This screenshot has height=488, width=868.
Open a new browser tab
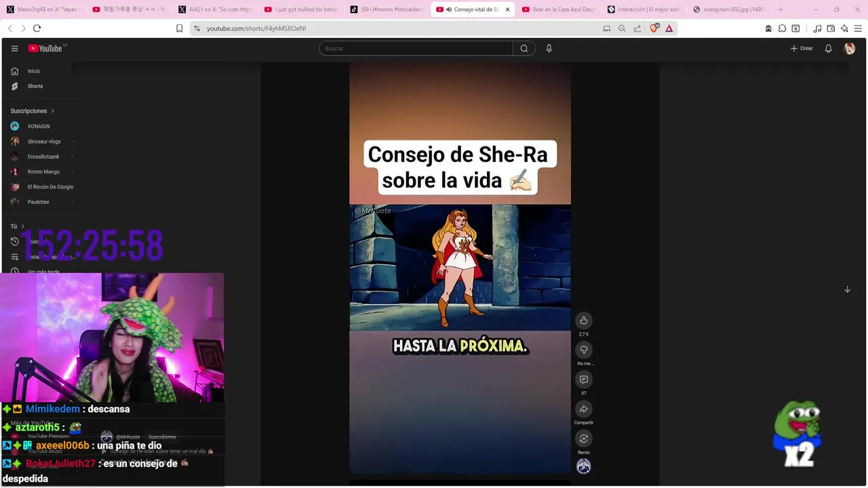pos(781,9)
